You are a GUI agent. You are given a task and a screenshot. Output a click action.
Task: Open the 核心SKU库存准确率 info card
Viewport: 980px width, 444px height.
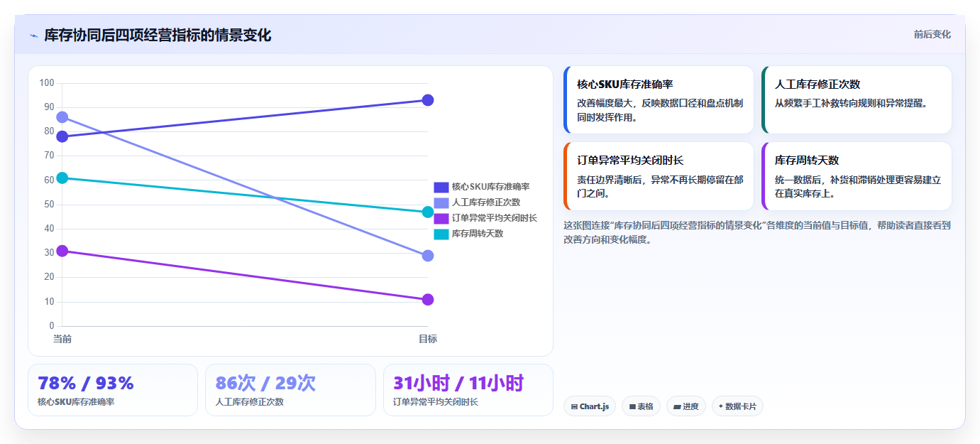click(659, 100)
